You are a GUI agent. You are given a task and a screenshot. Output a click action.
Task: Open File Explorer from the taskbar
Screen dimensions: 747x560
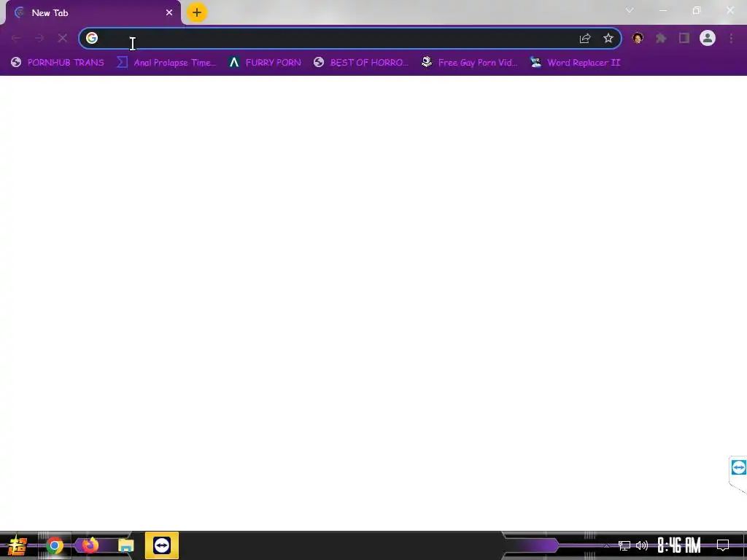click(125, 545)
